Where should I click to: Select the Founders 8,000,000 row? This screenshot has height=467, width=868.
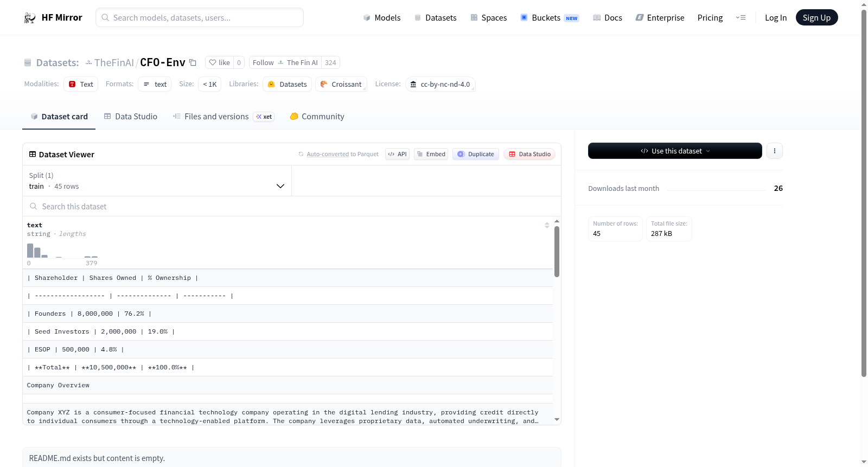coord(288,314)
